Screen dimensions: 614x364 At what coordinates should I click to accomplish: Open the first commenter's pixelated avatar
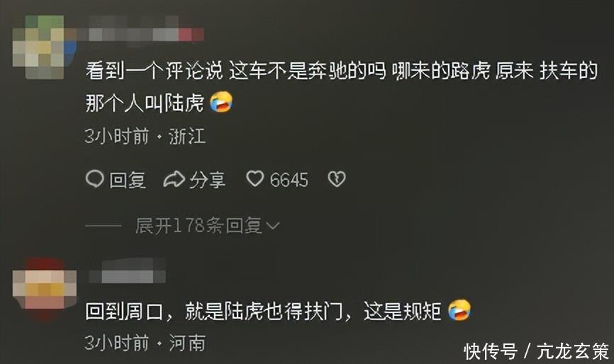point(44,47)
